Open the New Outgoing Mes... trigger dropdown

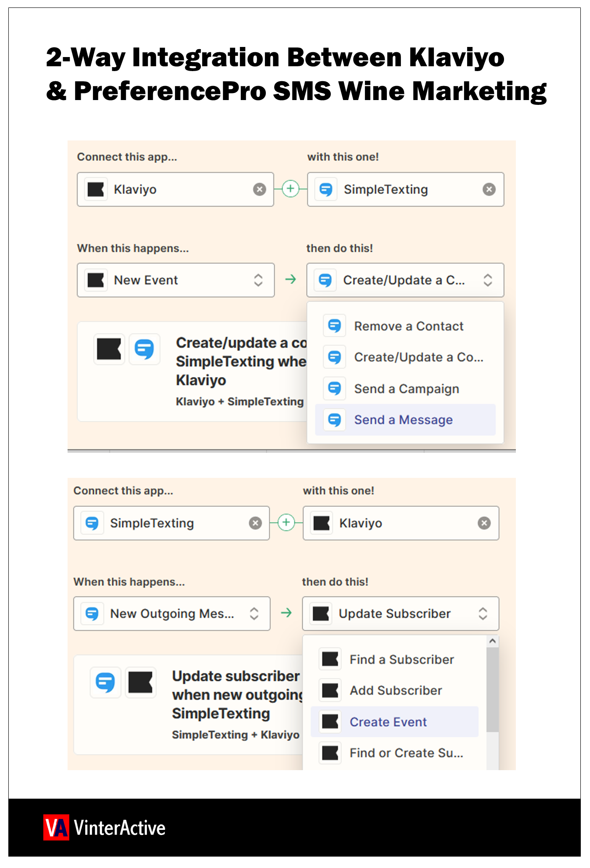tap(172, 613)
